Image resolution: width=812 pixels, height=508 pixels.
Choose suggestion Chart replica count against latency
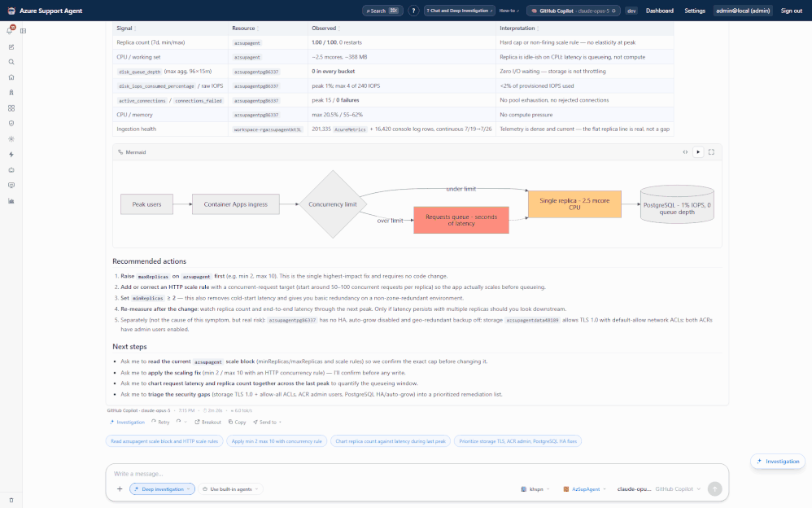pyautogui.click(x=391, y=441)
